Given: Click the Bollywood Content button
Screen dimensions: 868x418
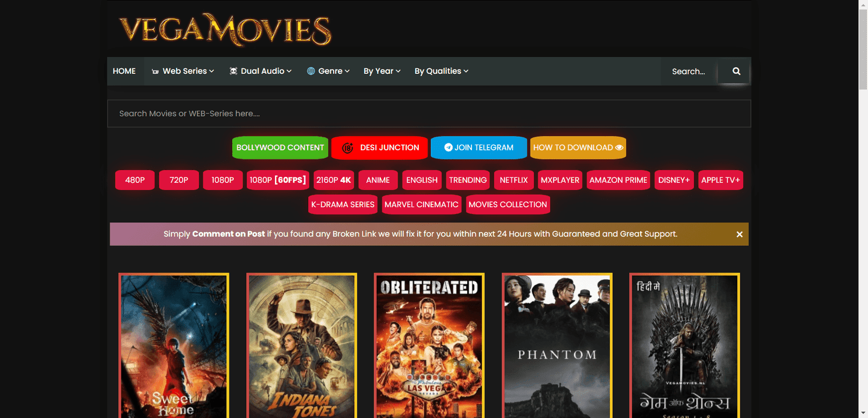Looking at the screenshot, I should [280, 148].
